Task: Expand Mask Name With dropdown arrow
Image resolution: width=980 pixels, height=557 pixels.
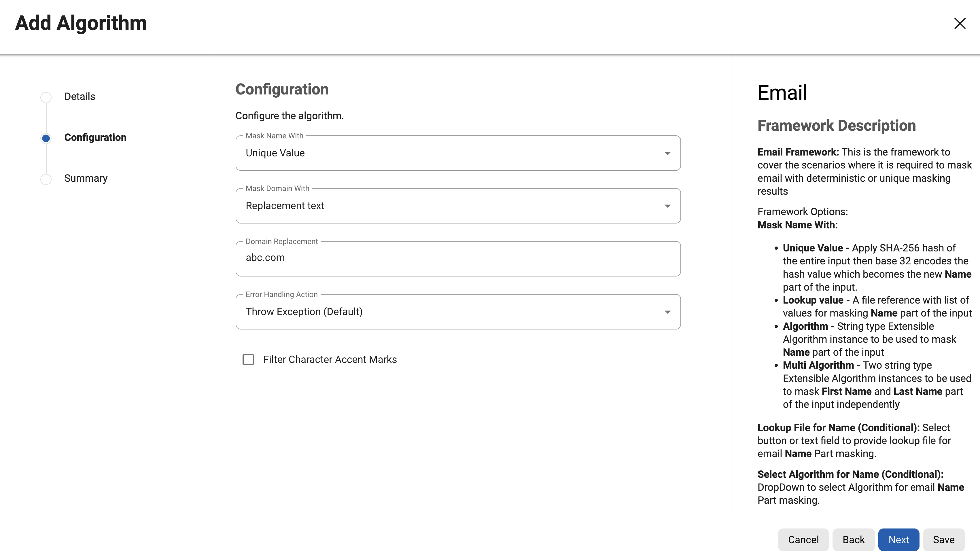Action: pyautogui.click(x=667, y=154)
